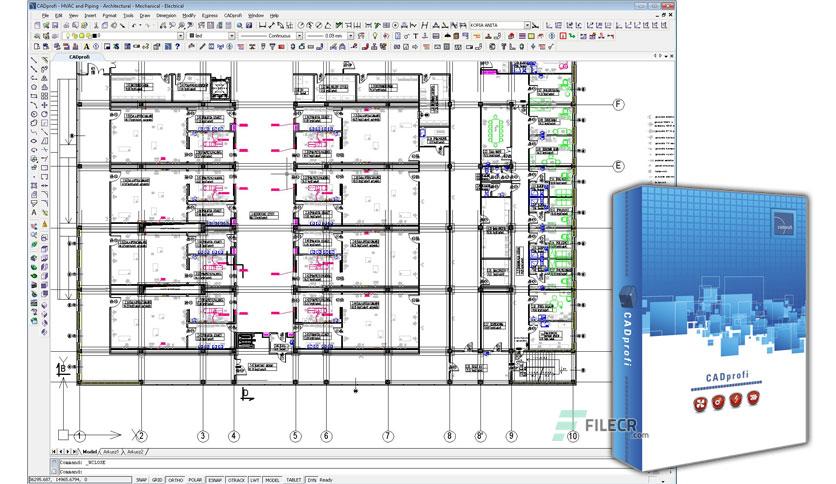The height and width of the screenshot is (484, 836).
Task: Click the pencil draw line icon
Action: [202, 46]
